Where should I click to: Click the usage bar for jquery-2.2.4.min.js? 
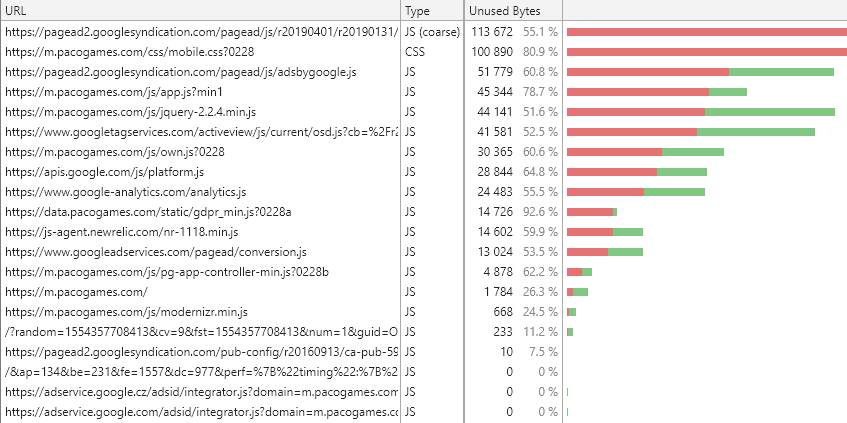(701, 112)
